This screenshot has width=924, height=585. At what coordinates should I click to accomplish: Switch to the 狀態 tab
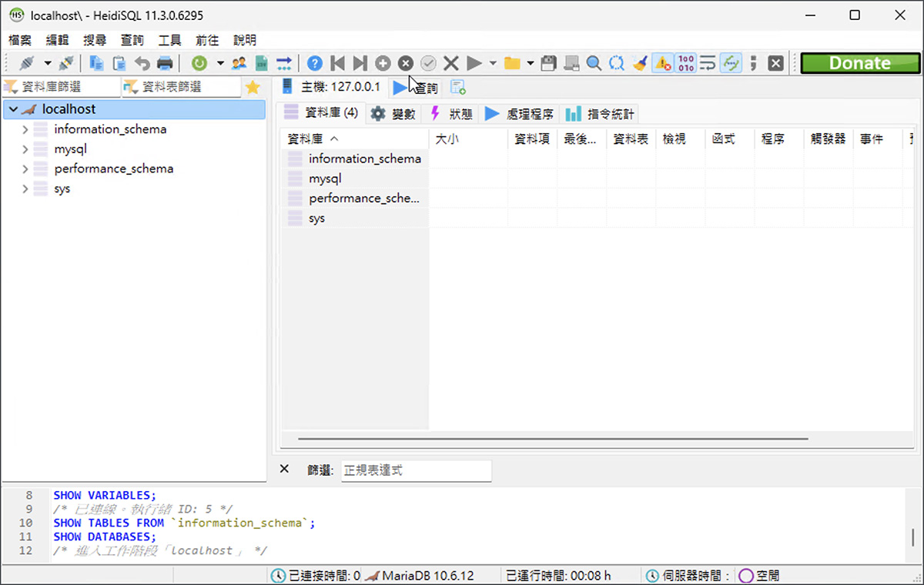[x=451, y=114]
